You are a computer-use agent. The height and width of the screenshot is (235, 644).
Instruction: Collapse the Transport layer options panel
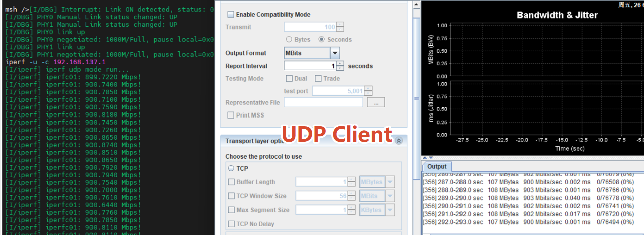coord(399,141)
